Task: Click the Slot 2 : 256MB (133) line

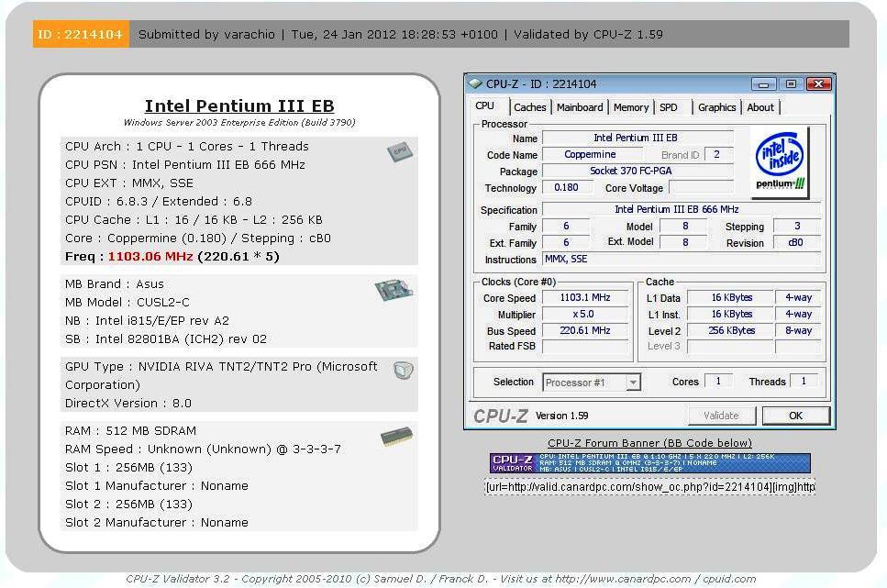Action: click(129, 505)
